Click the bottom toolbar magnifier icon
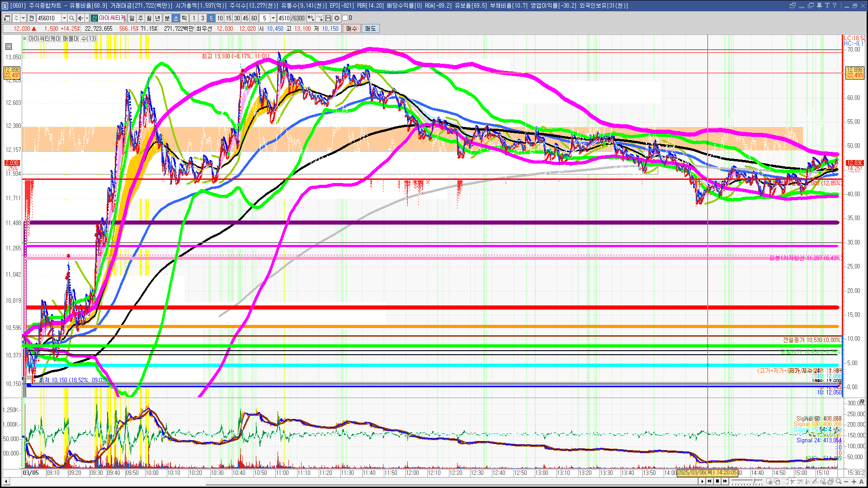Viewport: 868px width, 488px height. pyautogui.click(x=839, y=482)
